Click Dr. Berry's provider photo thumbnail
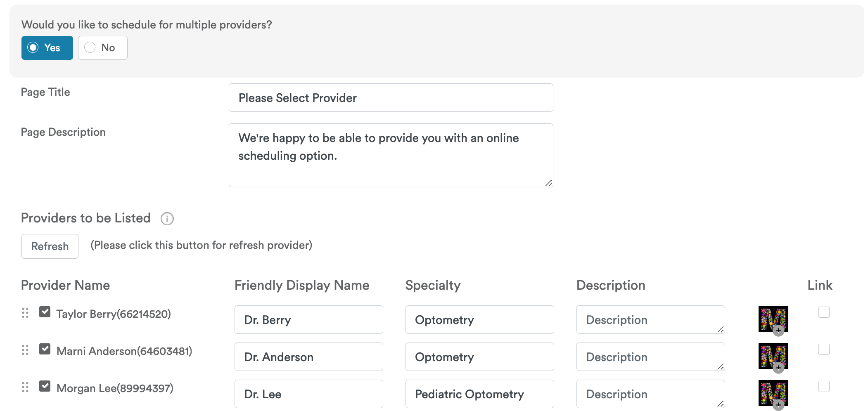The height and width of the screenshot is (411, 868). pos(773,319)
